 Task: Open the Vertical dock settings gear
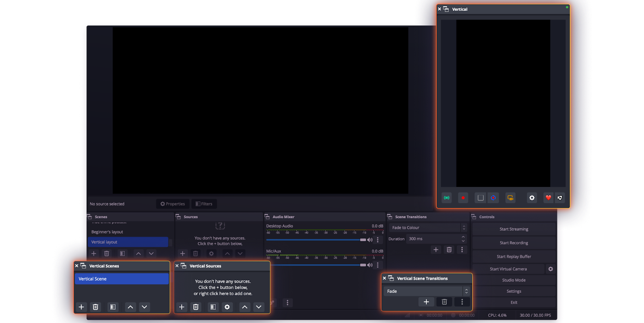532,198
